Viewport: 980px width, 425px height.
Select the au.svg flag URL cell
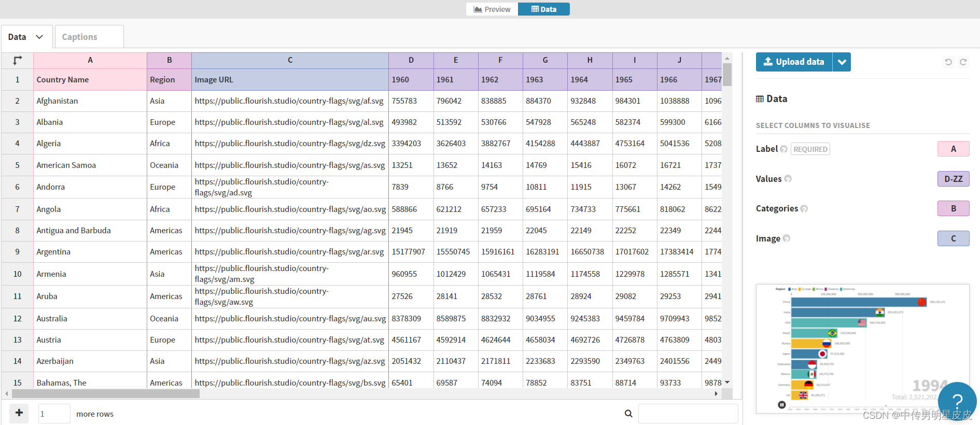point(290,319)
